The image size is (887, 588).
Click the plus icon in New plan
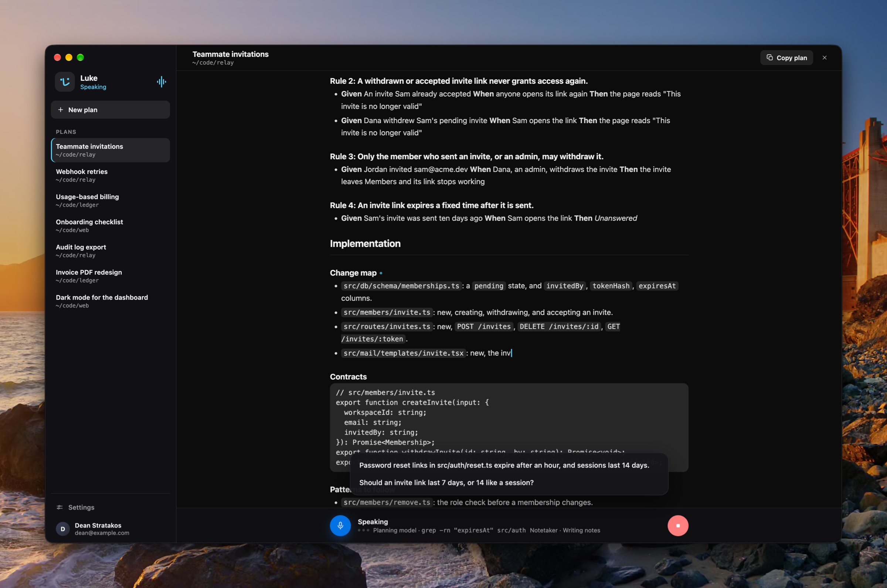[x=60, y=109]
